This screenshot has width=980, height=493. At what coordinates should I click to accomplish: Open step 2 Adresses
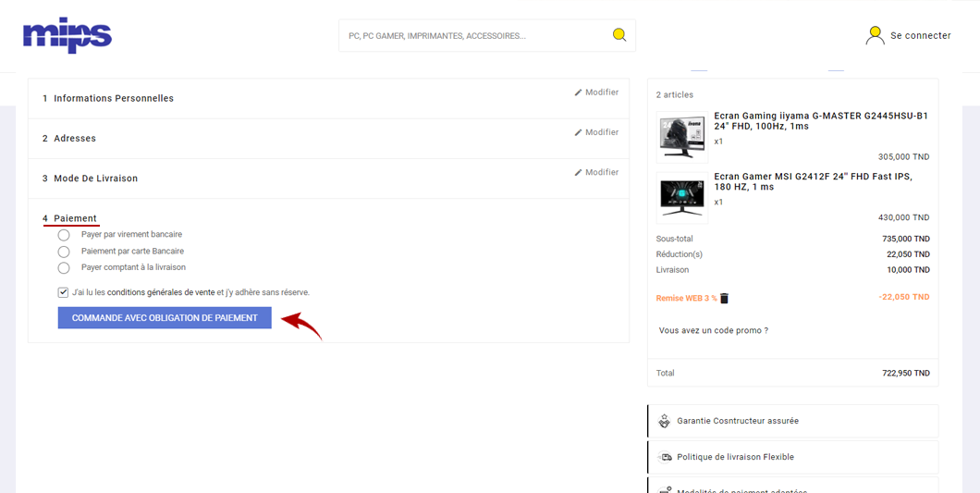click(x=68, y=138)
